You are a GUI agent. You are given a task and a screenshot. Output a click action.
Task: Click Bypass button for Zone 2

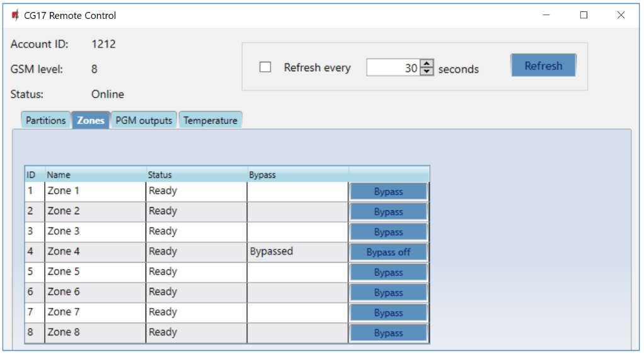(x=388, y=212)
